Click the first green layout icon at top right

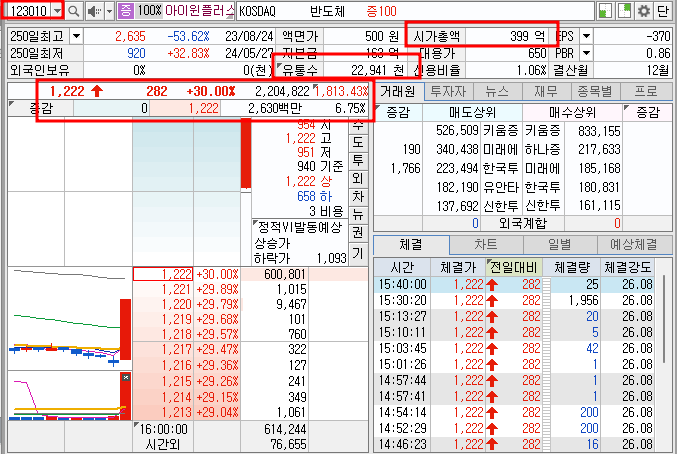605,11
